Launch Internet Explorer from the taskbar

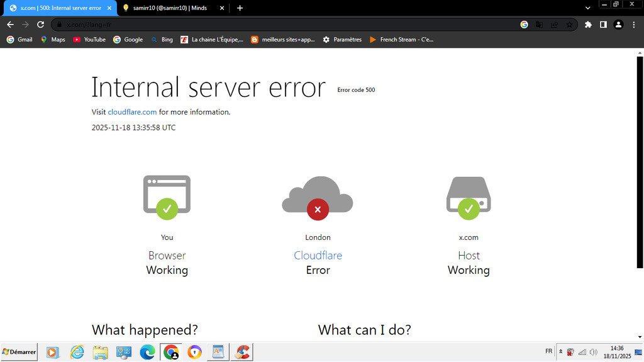pos(77,352)
